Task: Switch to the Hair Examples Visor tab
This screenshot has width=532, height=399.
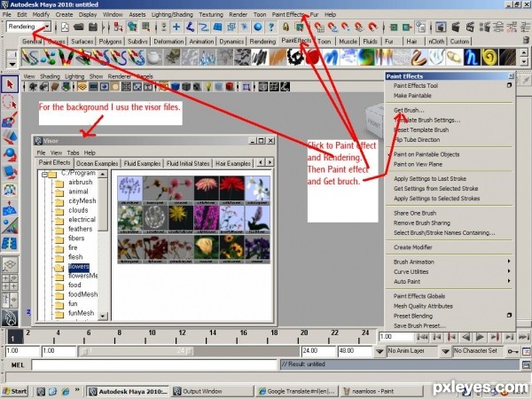Action: (233, 163)
